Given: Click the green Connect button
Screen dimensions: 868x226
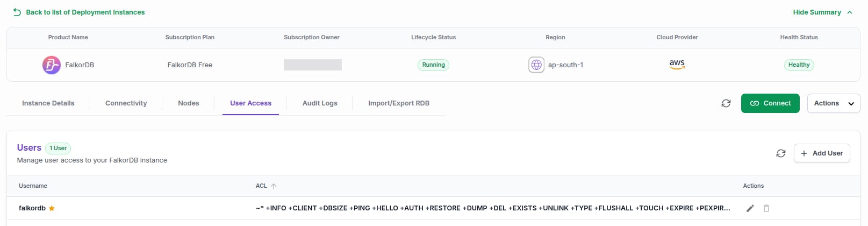Looking at the screenshot, I should [770, 103].
